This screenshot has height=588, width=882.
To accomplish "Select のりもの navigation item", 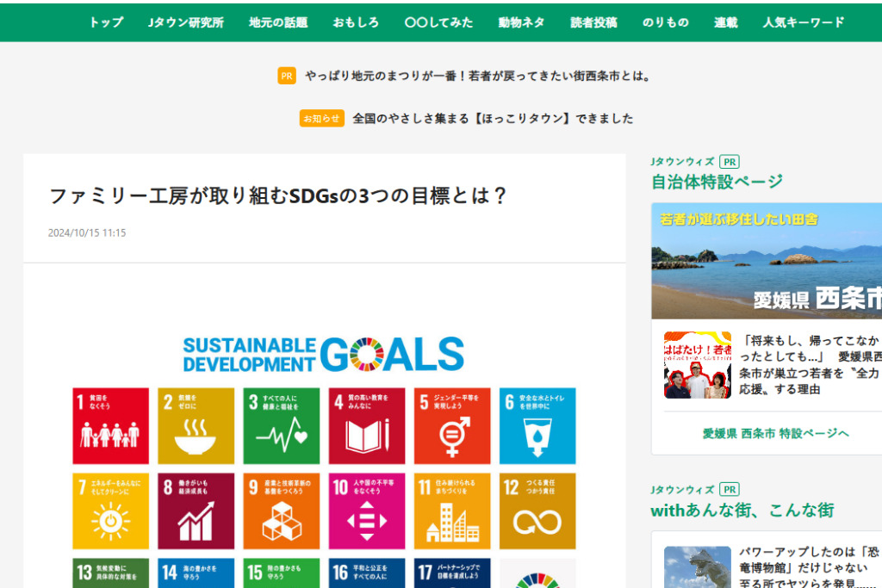I will [x=666, y=22].
